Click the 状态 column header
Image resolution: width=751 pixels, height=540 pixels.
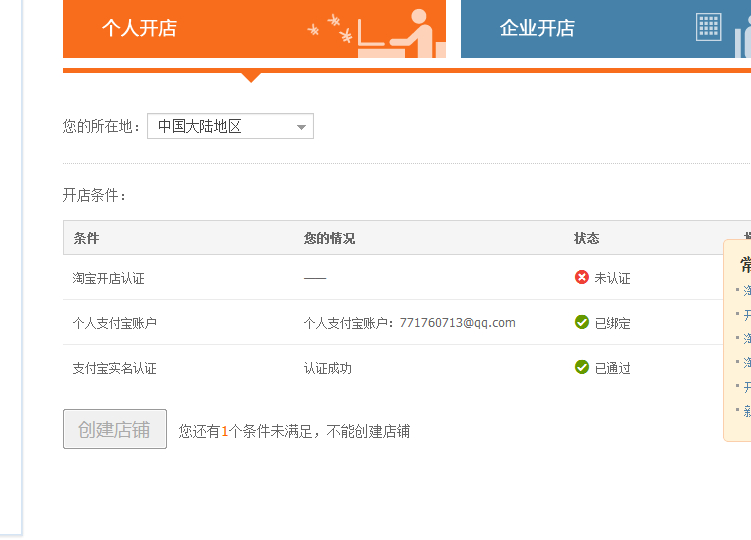[x=587, y=238]
